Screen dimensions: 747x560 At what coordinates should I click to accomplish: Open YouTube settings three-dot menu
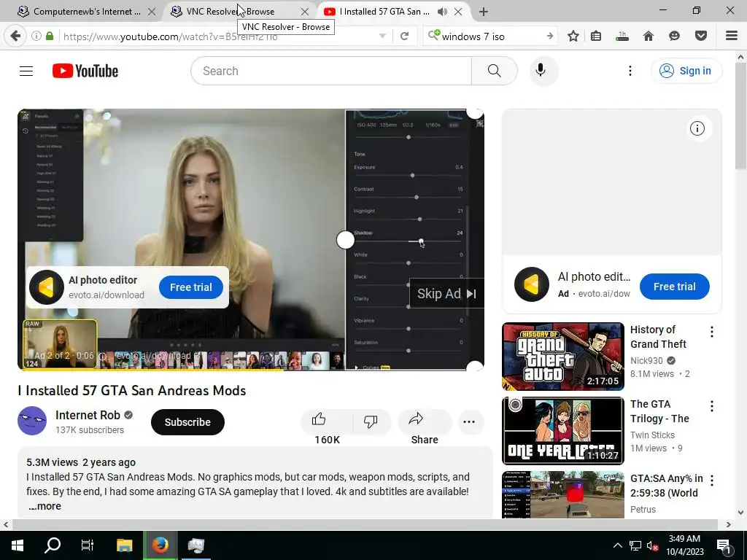pos(630,71)
